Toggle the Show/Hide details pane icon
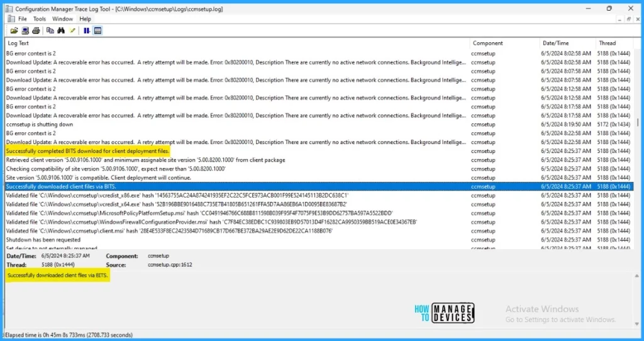The width and height of the screenshot is (644, 341). (97, 31)
